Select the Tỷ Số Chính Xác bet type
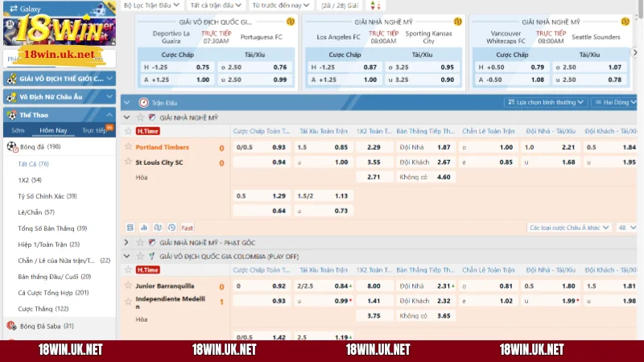The width and height of the screenshot is (644, 362). [x=47, y=196]
